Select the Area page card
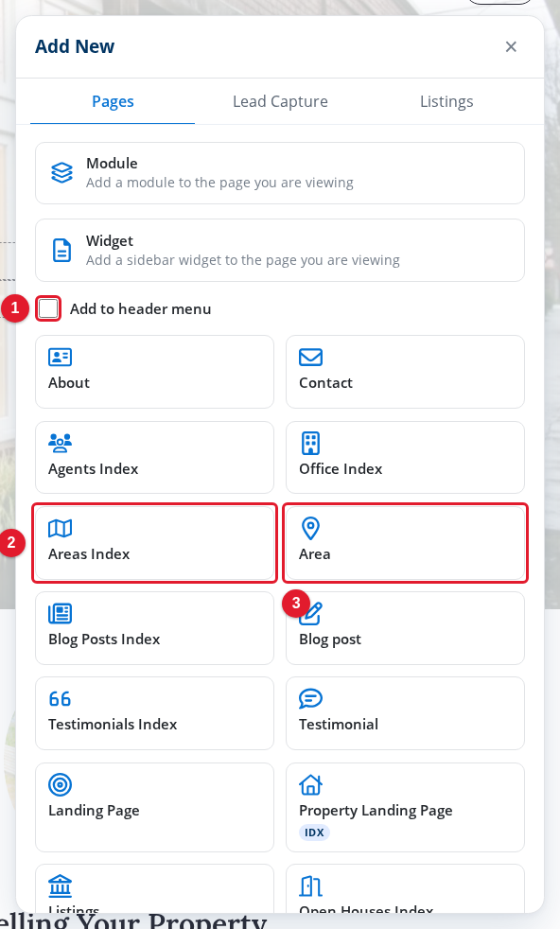The width and height of the screenshot is (560, 929). 405,543
